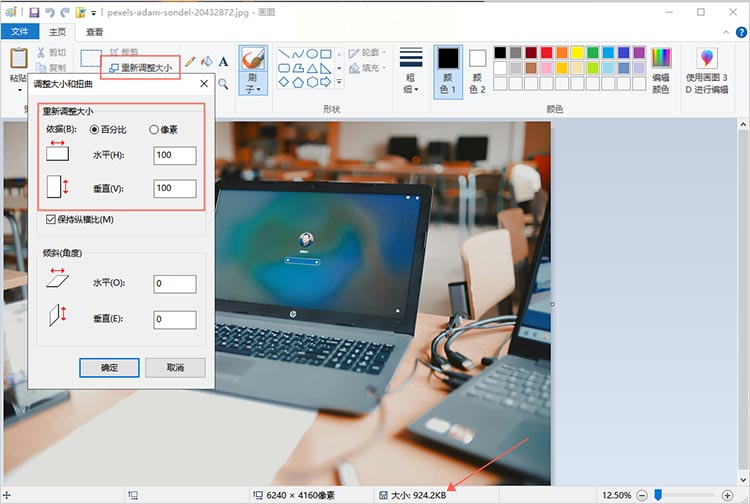Close the 调整大小和扭曲 dialog

coord(204,84)
